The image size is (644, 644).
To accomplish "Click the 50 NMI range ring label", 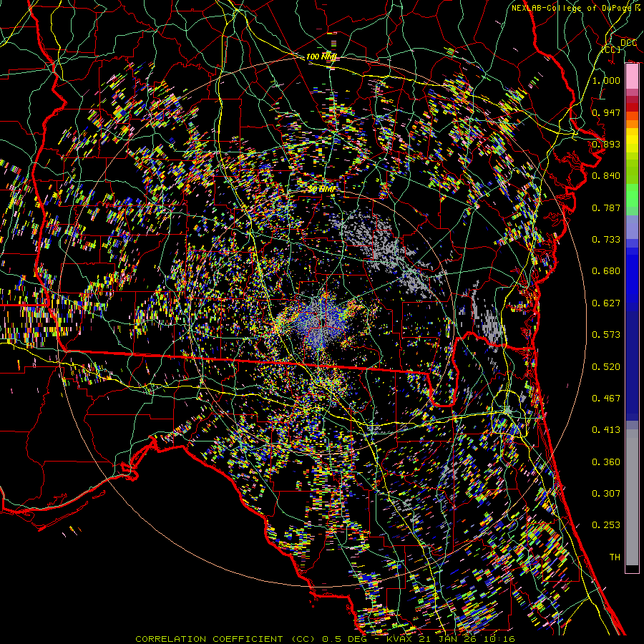I will point(321,189).
